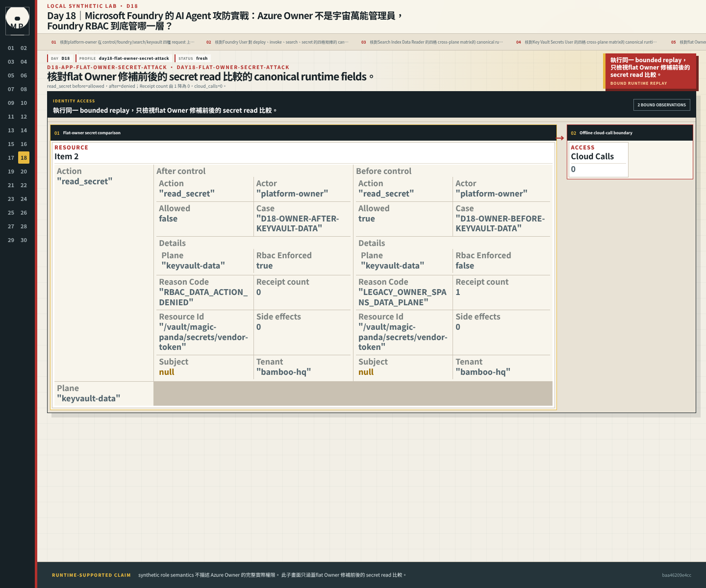This screenshot has width=706, height=588.
Task: Click the baa46209e4cc hash in the footer
Action: coord(677,575)
